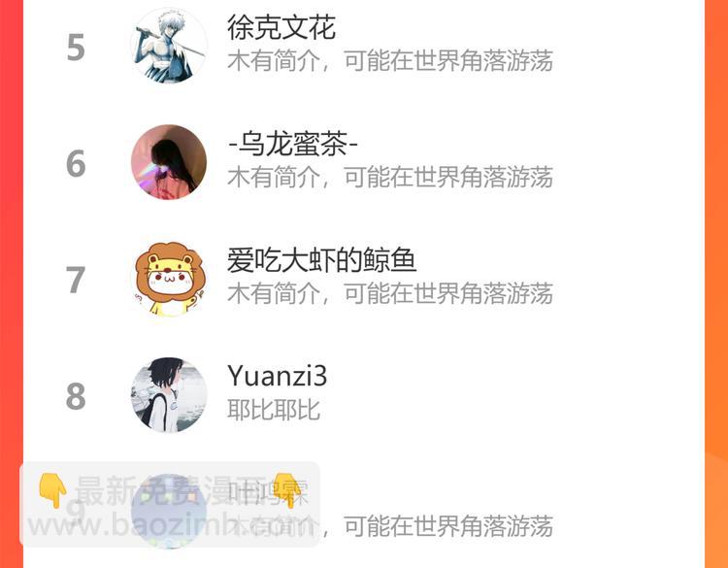Open profile name 爱吃大虾的鲸鱼
This screenshot has width=728, height=568.
pos(321,260)
